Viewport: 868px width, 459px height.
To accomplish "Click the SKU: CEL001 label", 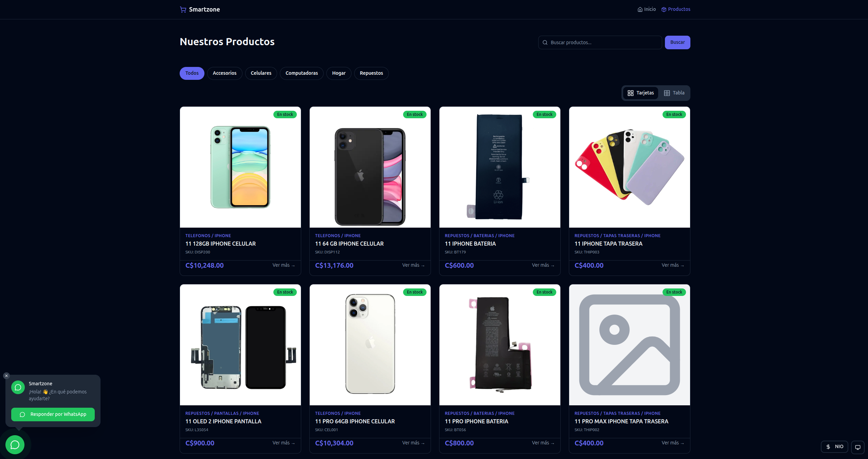I will point(326,430).
